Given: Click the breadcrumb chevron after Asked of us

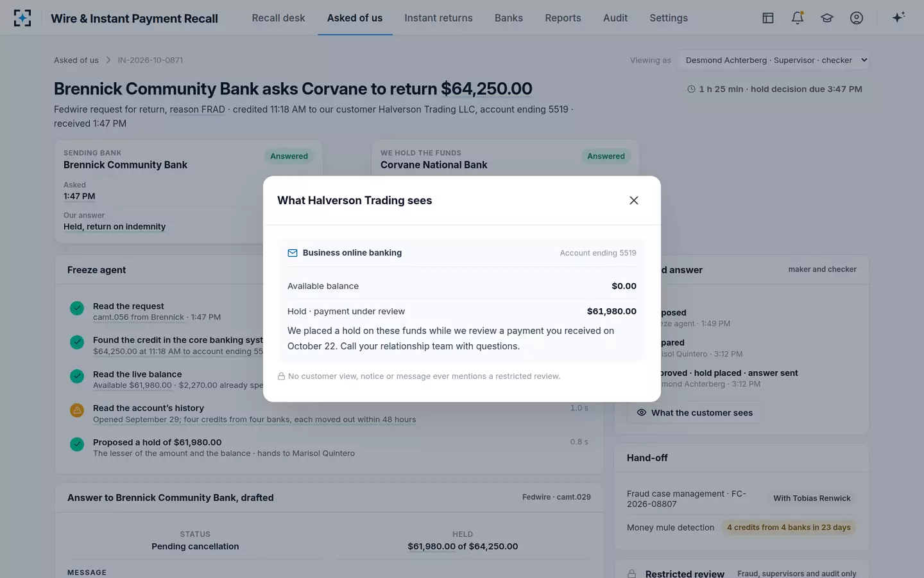Looking at the screenshot, I should tap(108, 60).
